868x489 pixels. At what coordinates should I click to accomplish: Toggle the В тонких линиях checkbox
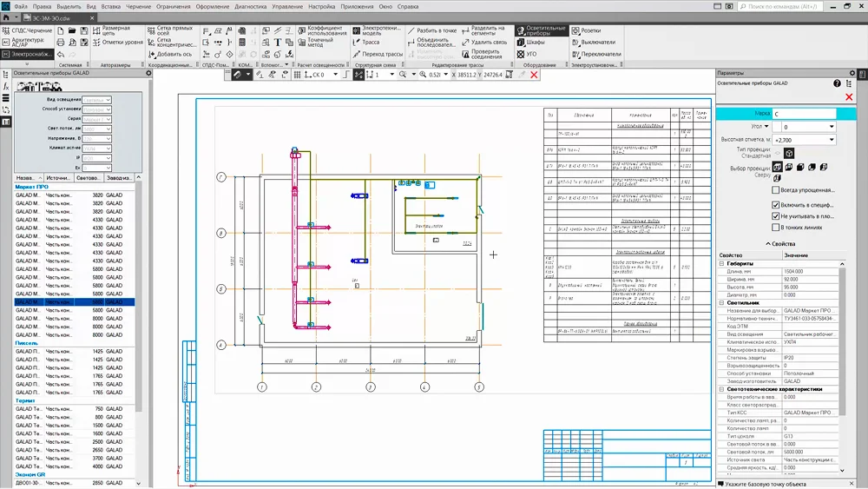(x=775, y=227)
